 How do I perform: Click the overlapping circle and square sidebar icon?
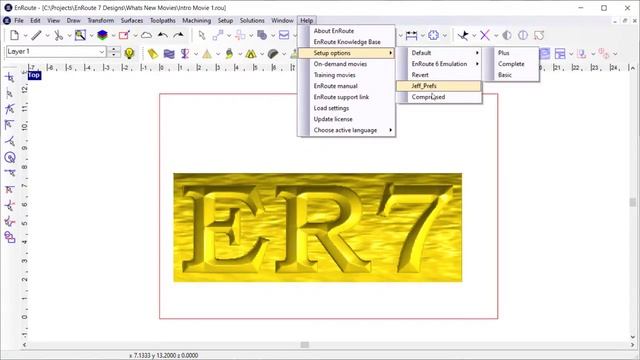[x=10, y=237]
